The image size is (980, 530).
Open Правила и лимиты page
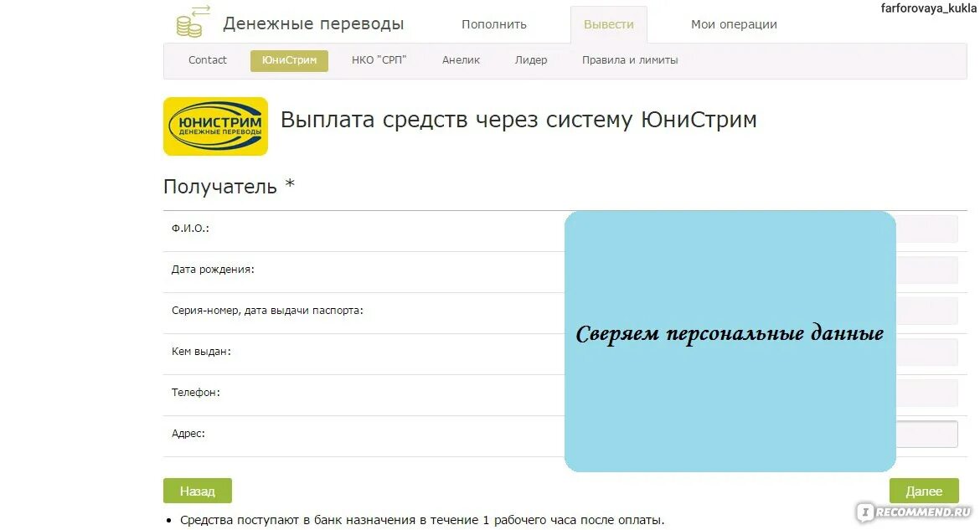coord(630,60)
